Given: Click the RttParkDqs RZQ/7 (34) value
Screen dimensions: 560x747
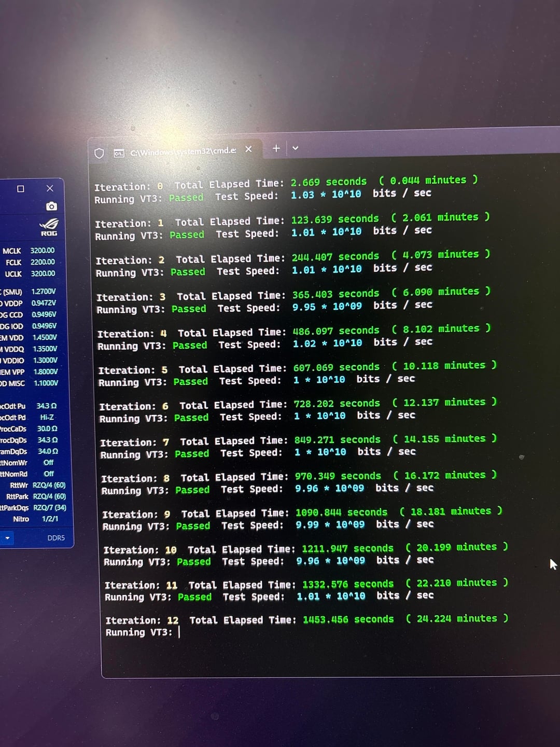Looking at the screenshot, I should pos(50,507).
